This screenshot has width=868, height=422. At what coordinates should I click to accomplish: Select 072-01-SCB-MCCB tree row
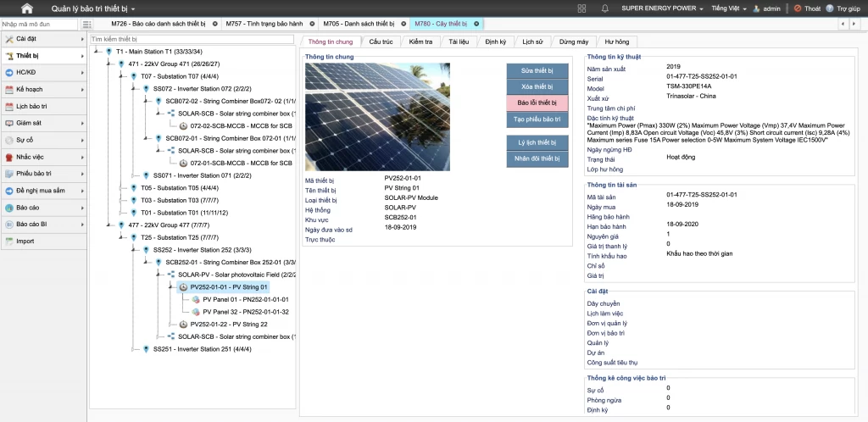point(241,164)
